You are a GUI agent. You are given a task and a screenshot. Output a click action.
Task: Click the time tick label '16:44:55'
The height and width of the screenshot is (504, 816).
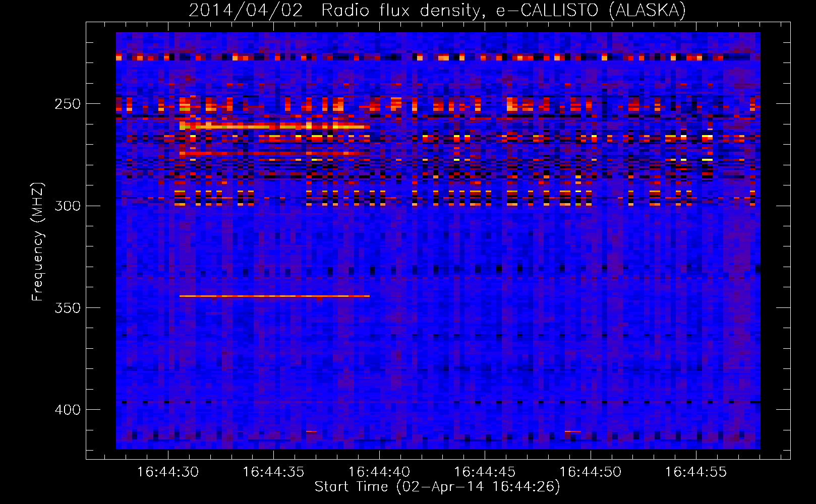coord(696,472)
